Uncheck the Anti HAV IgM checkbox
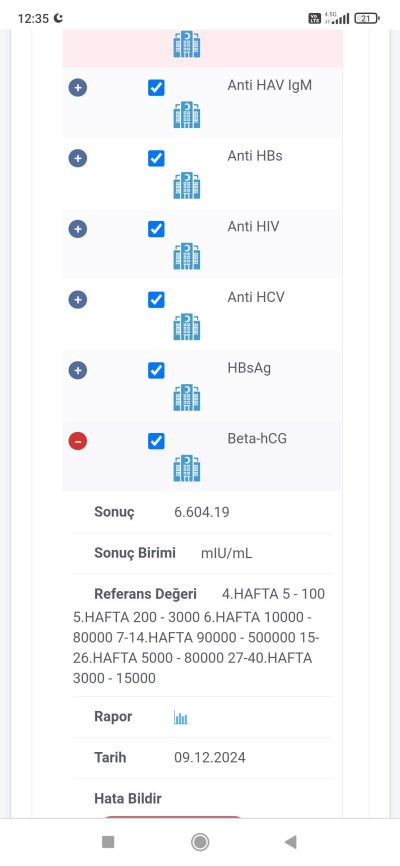The image size is (400, 866). click(x=156, y=88)
